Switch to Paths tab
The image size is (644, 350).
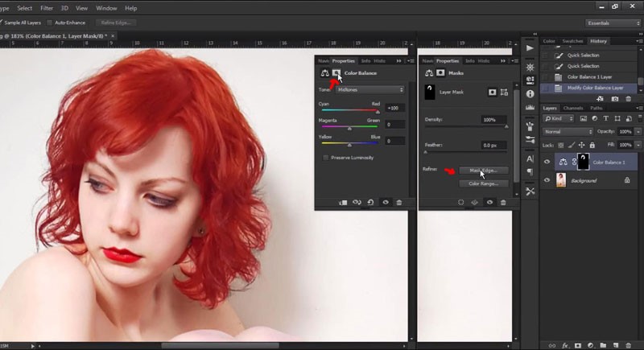[597, 109]
